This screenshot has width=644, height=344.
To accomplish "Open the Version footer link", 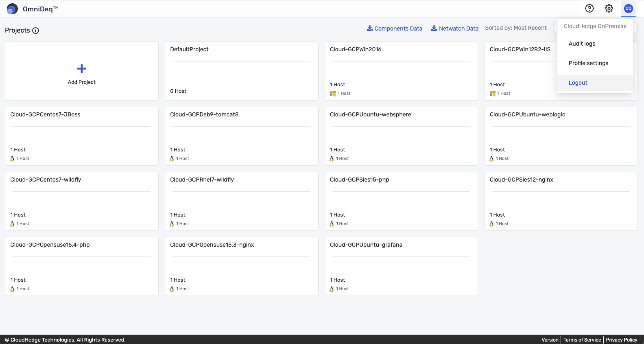I will (x=550, y=340).
